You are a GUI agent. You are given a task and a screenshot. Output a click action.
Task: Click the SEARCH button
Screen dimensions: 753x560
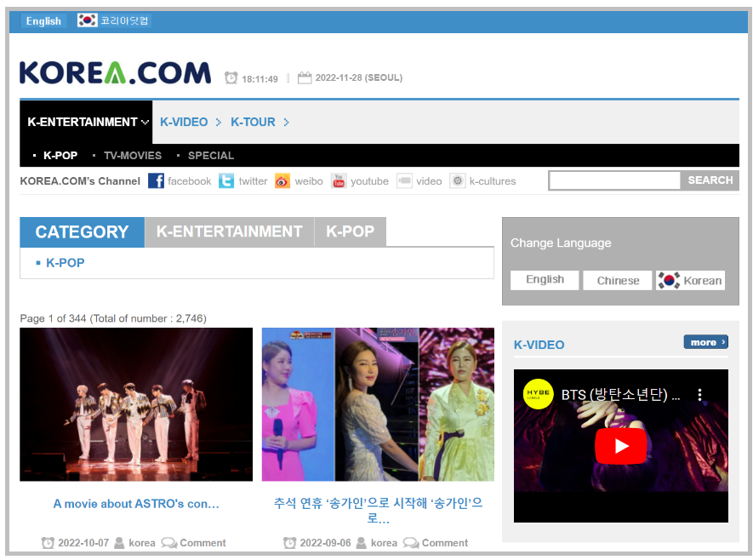coord(710,180)
